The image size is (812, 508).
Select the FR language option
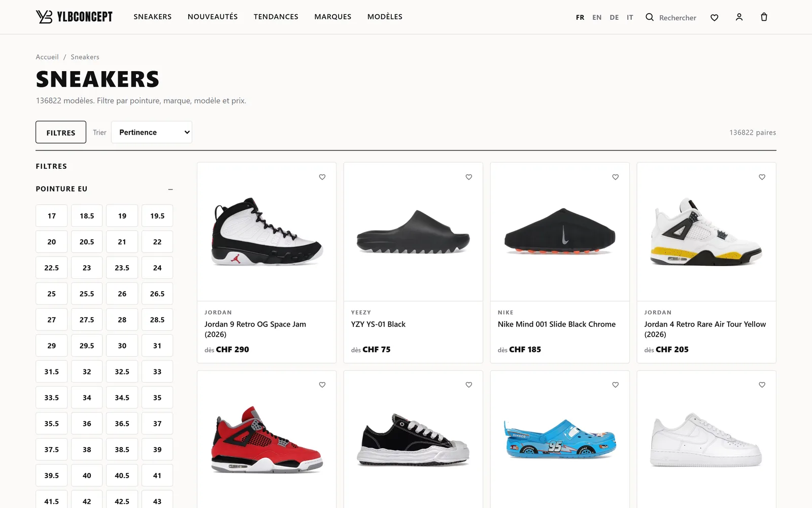coord(580,17)
